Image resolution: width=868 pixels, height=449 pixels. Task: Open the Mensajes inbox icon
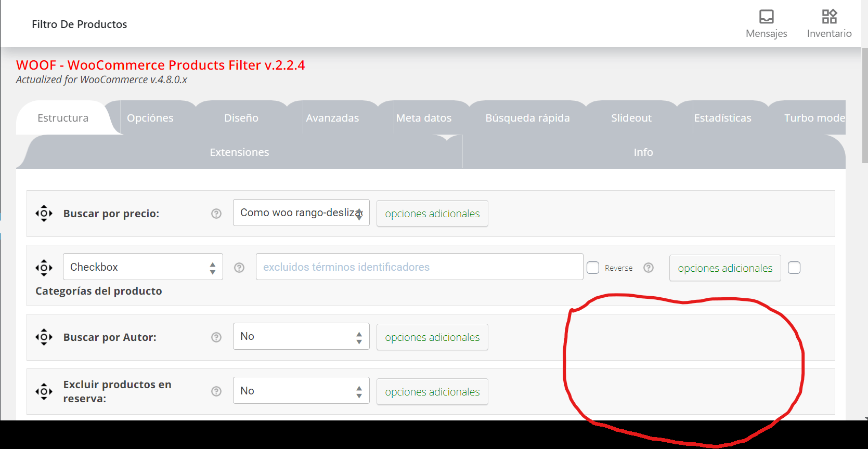coord(766,23)
